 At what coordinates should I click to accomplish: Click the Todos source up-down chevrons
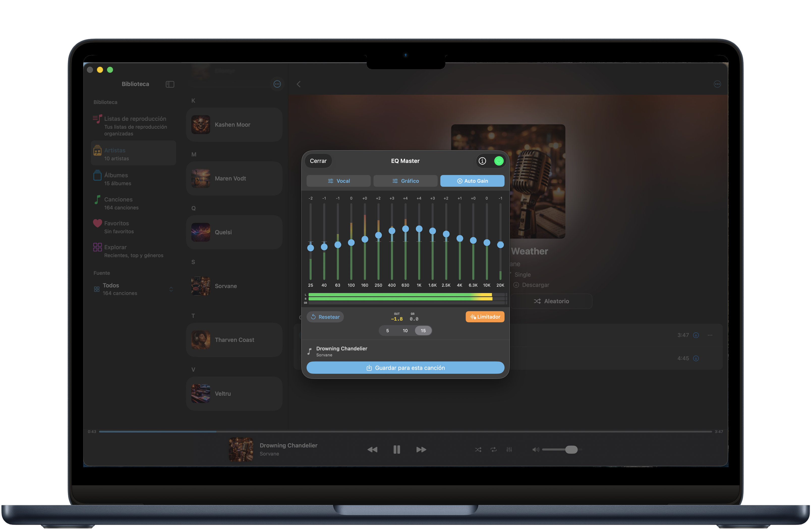171,289
